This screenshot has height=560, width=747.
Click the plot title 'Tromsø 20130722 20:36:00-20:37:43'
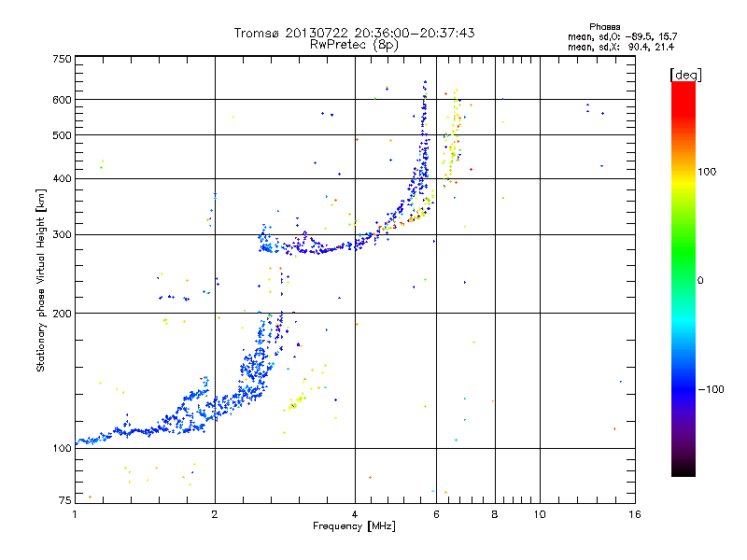click(x=354, y=33)
